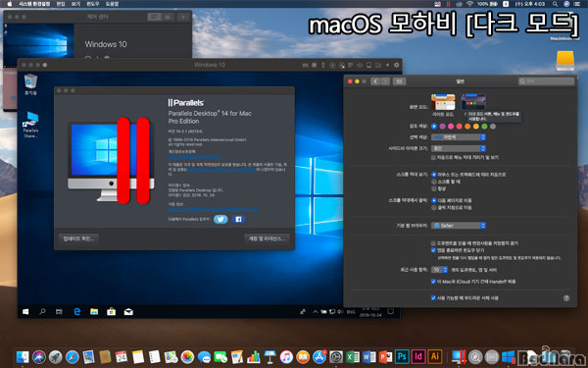Uncheck 부드러운 서체 사용 checkbox
The image size is (588, 368).
pyautogui.click(x=433, y=297)
